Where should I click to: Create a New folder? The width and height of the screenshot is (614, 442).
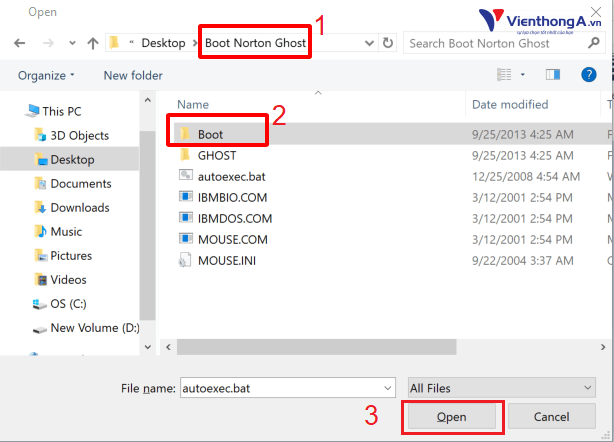click(133, 75)
